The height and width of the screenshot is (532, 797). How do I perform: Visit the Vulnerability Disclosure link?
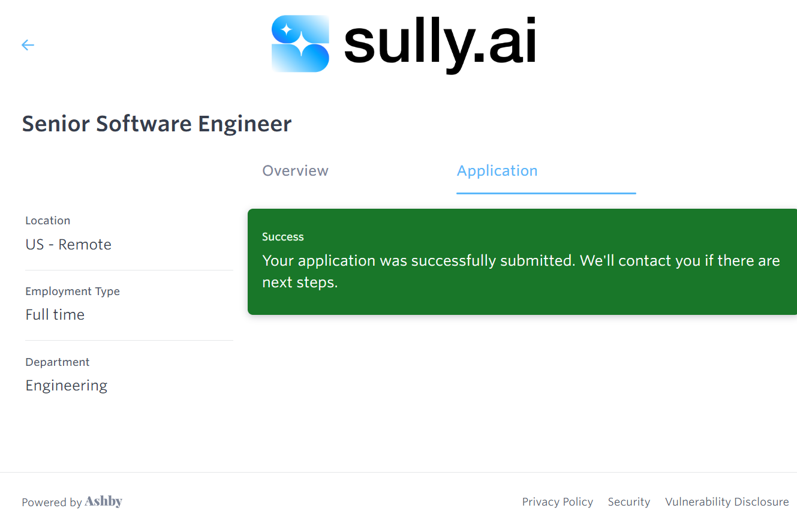click(x=727, y=502)
